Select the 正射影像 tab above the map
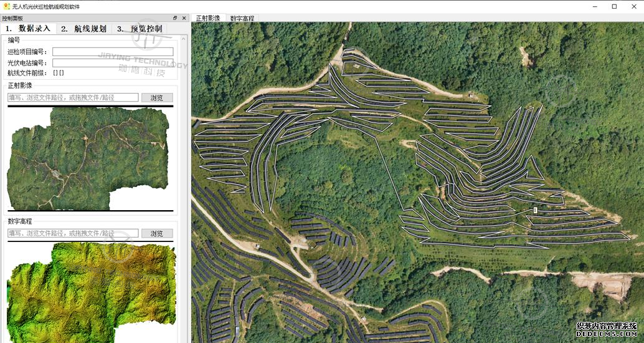 (208, 18)
